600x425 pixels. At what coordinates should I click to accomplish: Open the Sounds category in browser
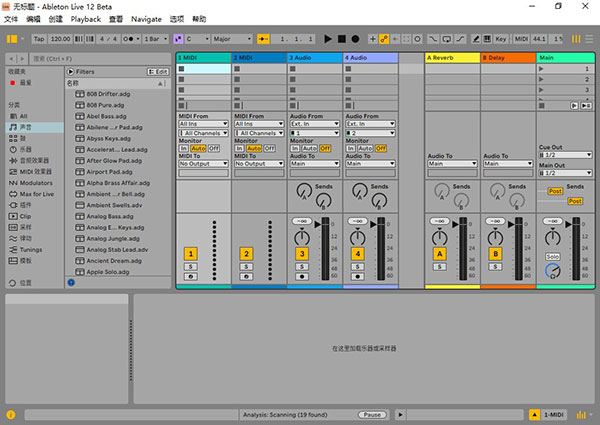pos(34,127)
